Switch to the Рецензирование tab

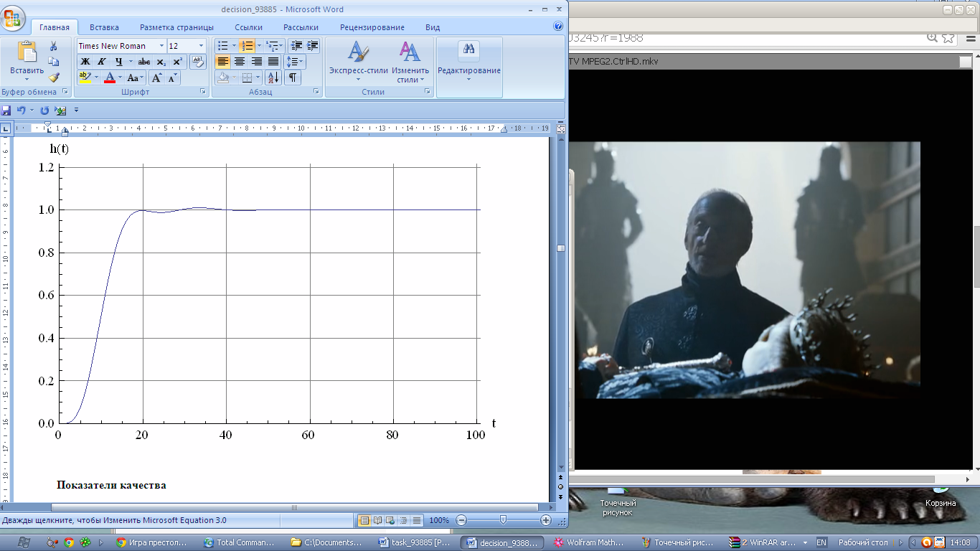click(372, 27)
